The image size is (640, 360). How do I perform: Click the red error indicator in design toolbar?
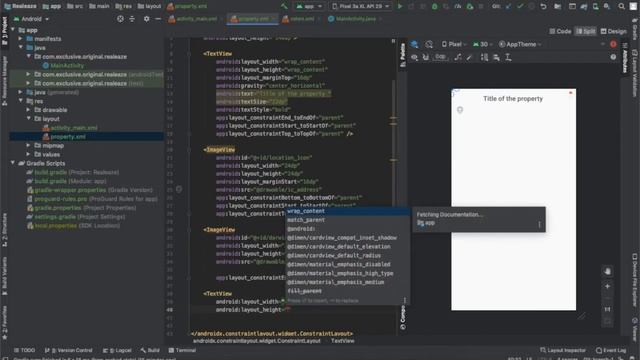pos(613,44)
